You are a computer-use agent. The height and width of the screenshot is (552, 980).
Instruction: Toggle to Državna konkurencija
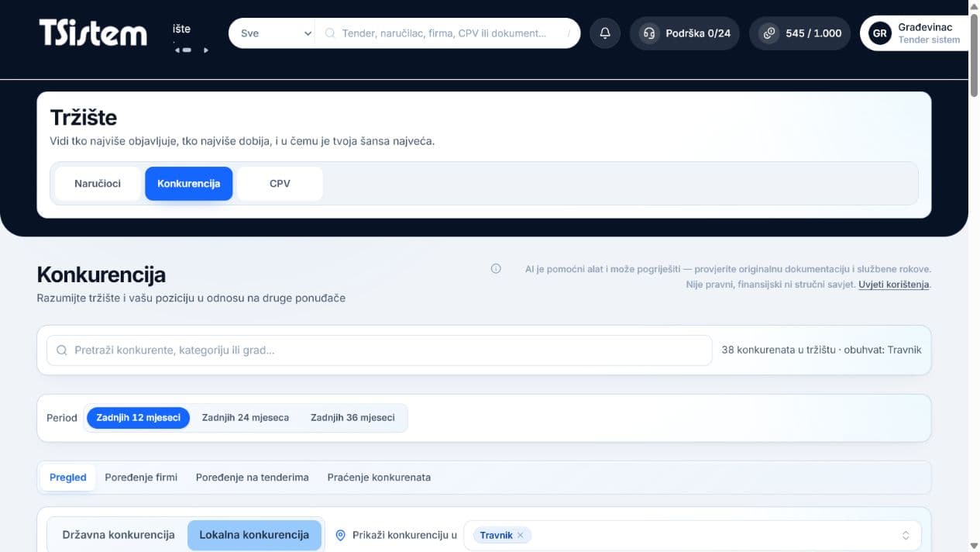(x=119, y=535)
